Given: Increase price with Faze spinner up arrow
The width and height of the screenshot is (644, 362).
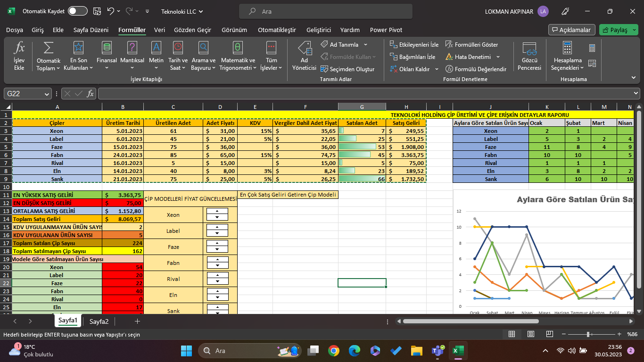Looking at the screenshot, I should point(217,243).
